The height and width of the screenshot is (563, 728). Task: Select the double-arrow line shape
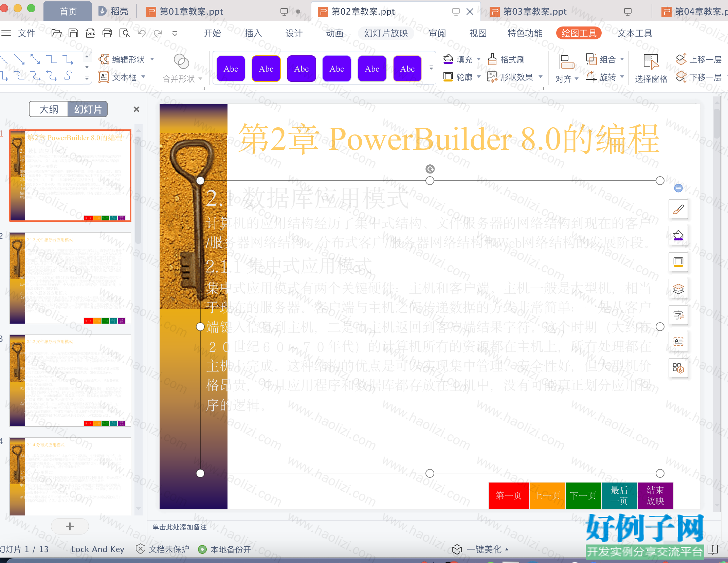click(35, 59)
